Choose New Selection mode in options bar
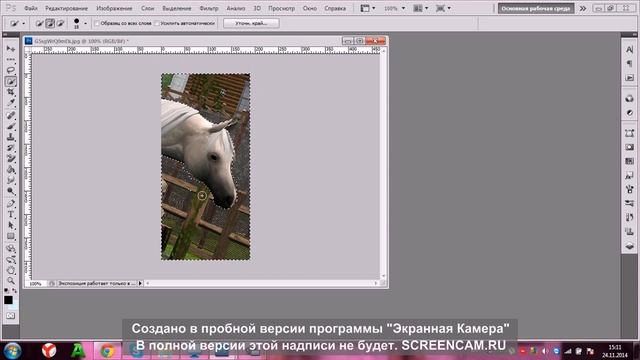Image resolution: width=640 pixels, height=360 pixels. coord(39,24)
